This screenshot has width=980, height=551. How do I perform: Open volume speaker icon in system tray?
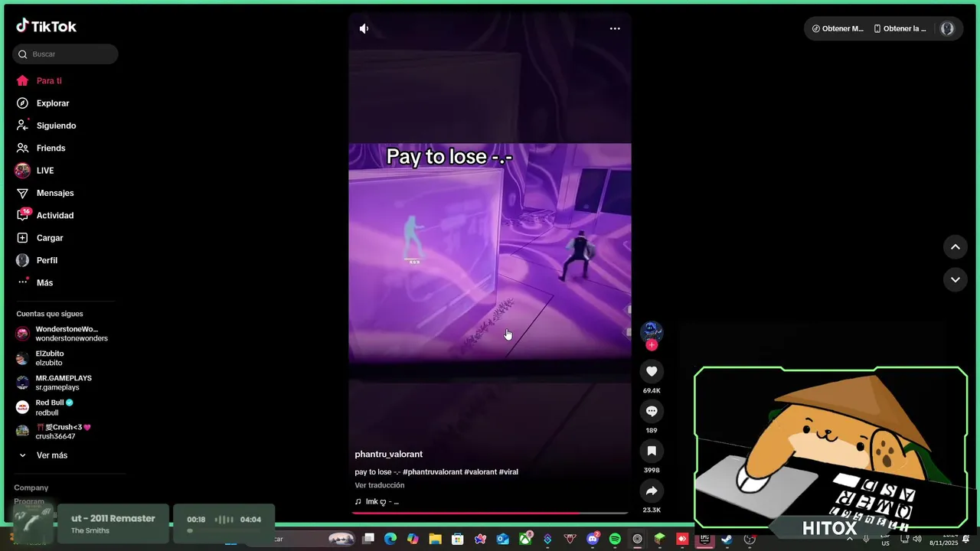917,539
